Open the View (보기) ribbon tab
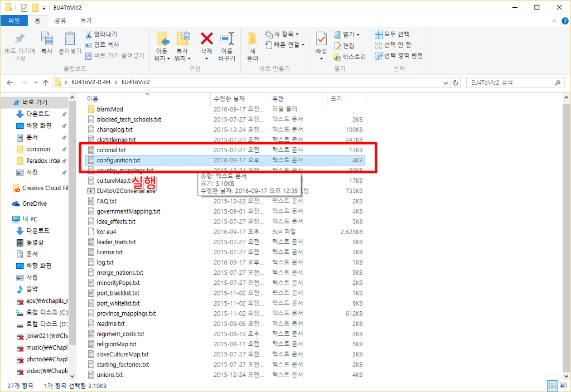 [86, 21]
